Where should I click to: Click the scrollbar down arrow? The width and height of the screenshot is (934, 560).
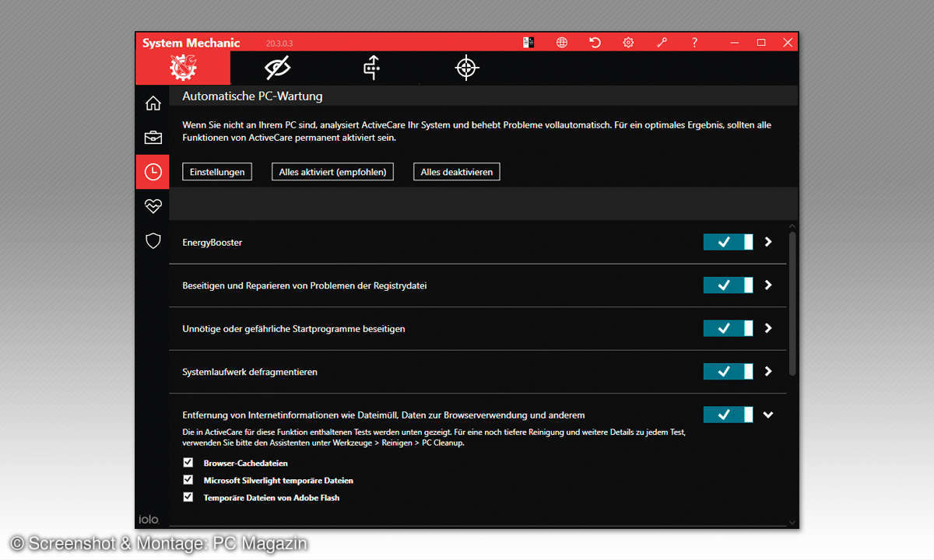[792, 522]
